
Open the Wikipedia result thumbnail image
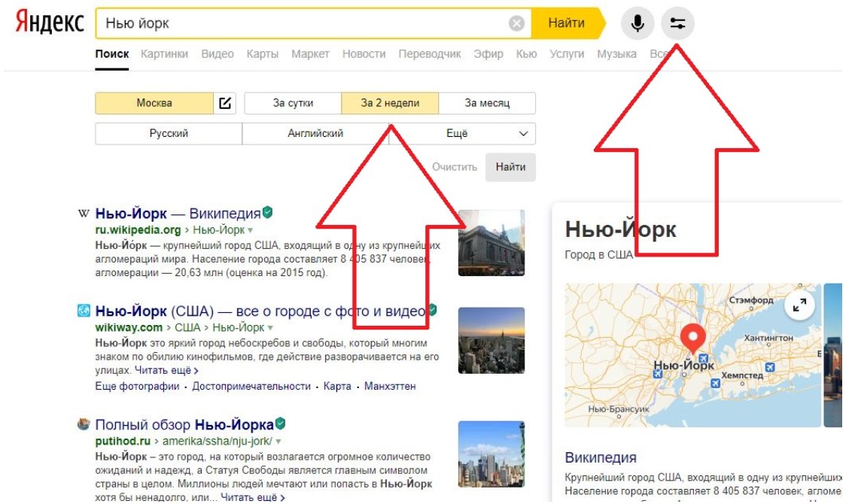(491, 243)
